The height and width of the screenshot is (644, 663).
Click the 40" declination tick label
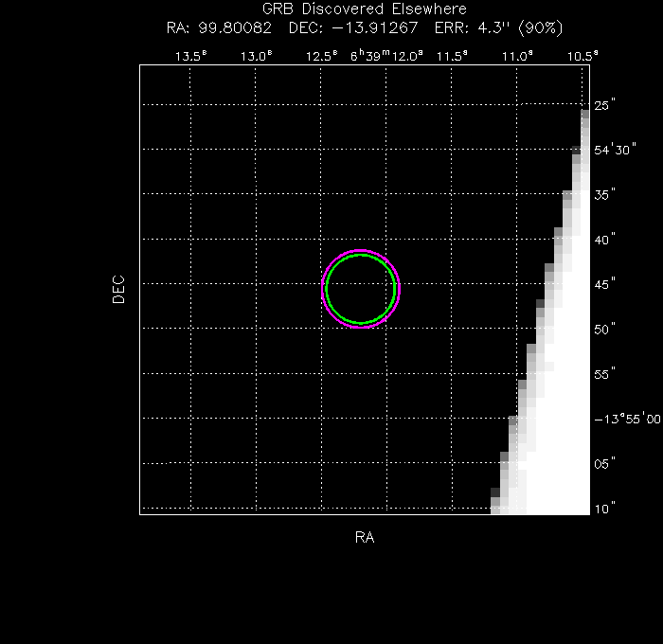coord(604,240)
